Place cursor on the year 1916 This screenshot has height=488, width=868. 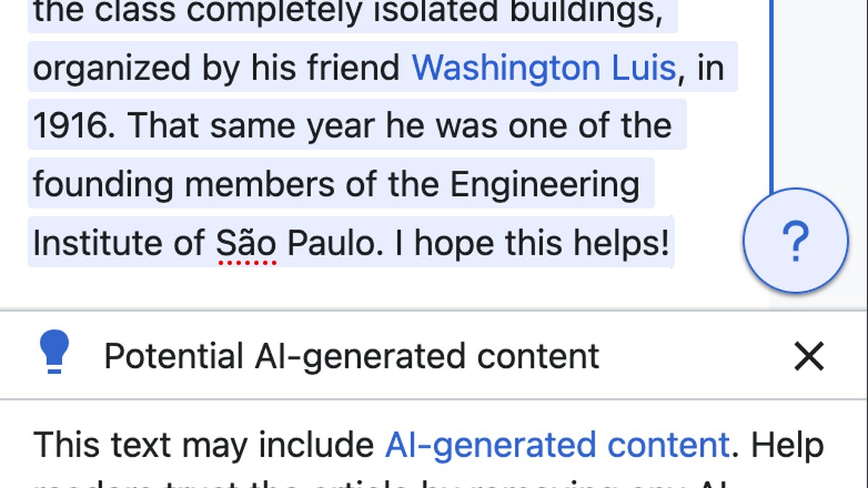(76, 127)
